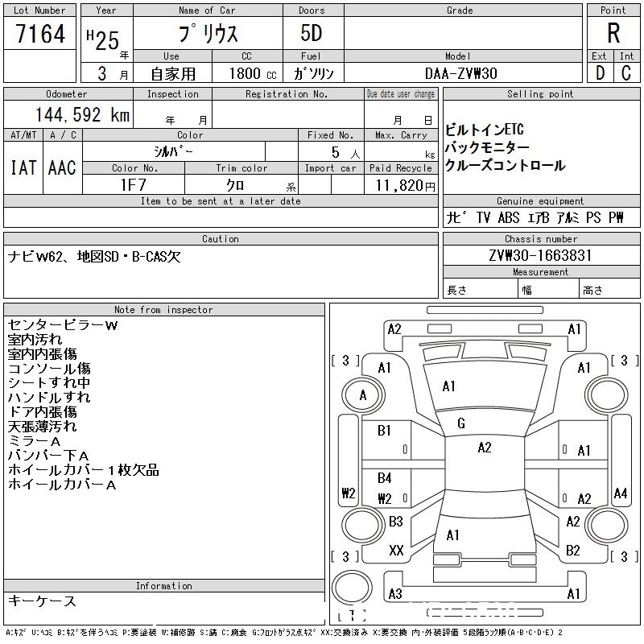The image size is (644, 644).
Task: Click the B3 mark on car diagram
Action: (396, 522)
